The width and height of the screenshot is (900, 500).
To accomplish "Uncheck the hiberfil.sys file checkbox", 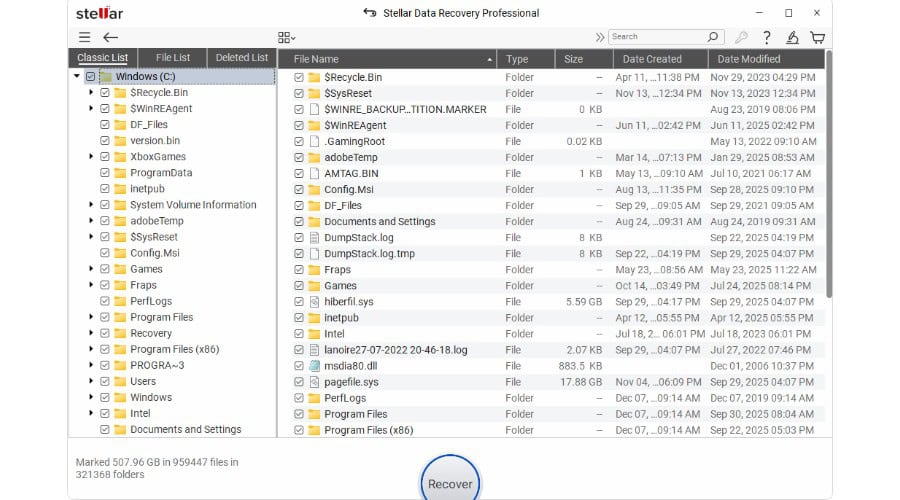I will click(x=298, y=301).
